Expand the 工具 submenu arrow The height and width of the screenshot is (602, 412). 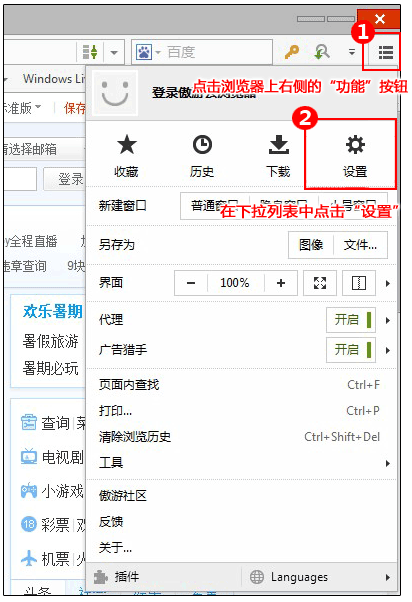point(388,463)
